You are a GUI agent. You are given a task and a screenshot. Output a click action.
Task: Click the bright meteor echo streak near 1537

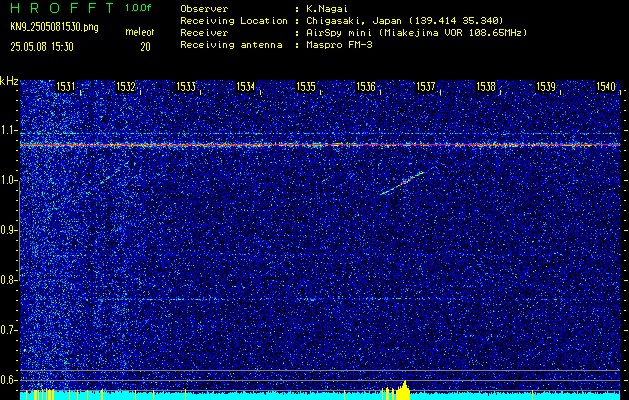coord(402,183)
